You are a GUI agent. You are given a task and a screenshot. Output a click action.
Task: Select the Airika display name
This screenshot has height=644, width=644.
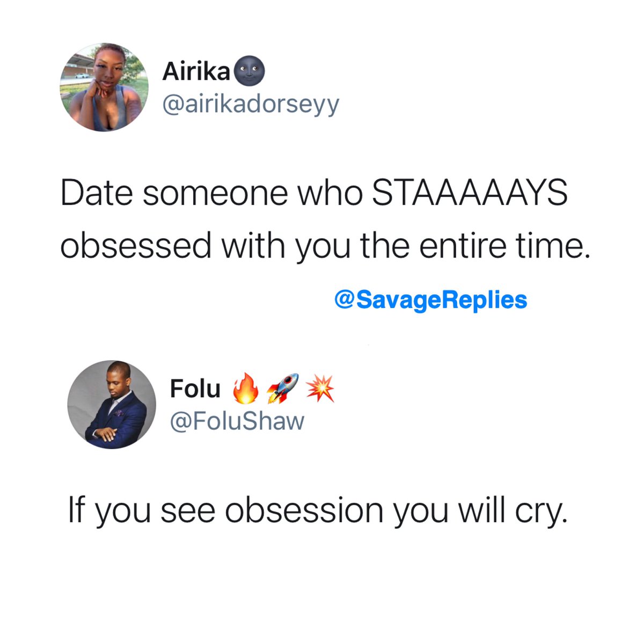[x=196, y=71]
